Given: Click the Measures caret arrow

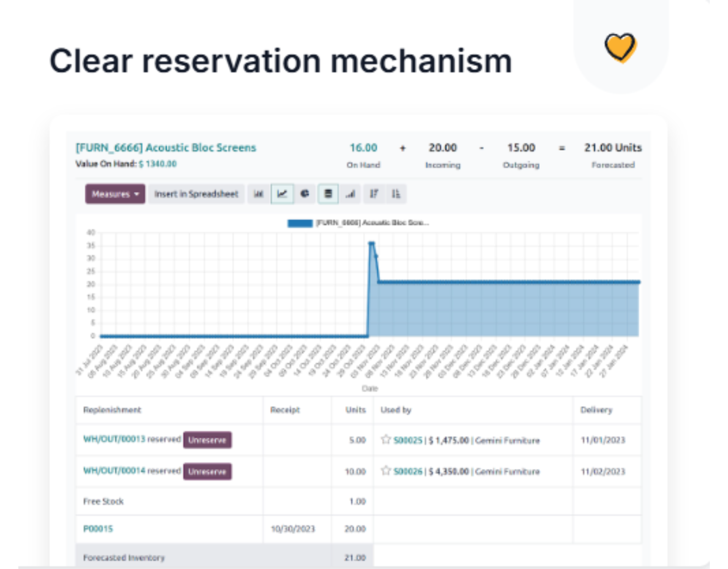Looking at the screenshot, I should [x=136, y=194].
